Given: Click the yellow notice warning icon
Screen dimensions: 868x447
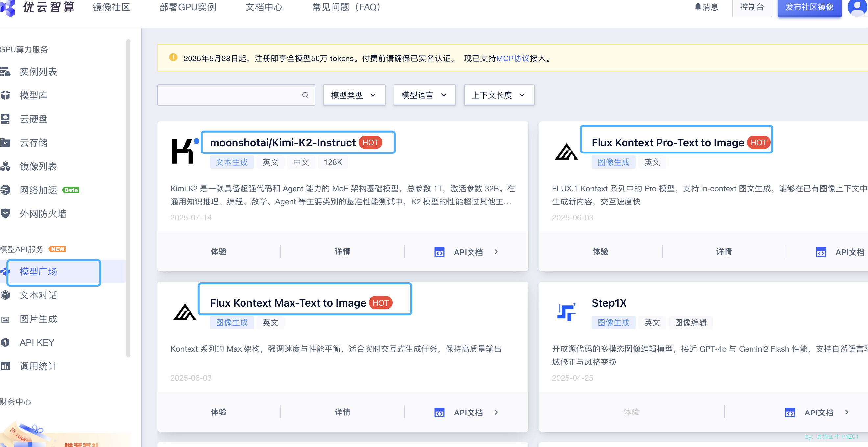Looking at the screenshot, I should (x=173, y=58).
